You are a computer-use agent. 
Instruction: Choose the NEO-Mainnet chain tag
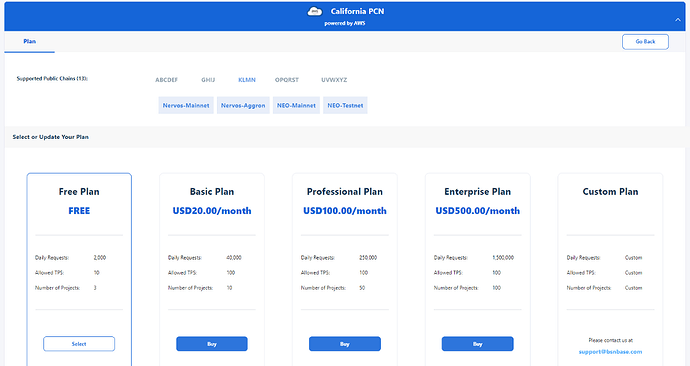click(296, 106)
